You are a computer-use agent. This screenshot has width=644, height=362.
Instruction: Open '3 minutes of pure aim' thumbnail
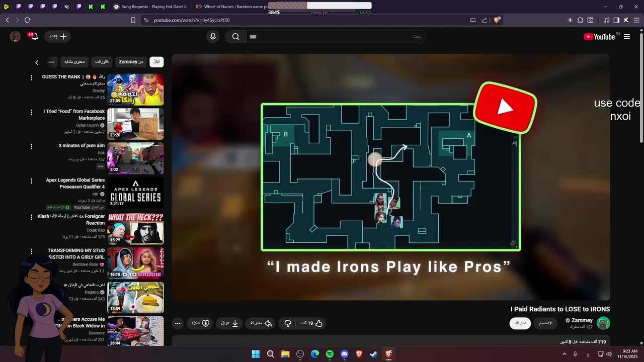tap(135, 158)
